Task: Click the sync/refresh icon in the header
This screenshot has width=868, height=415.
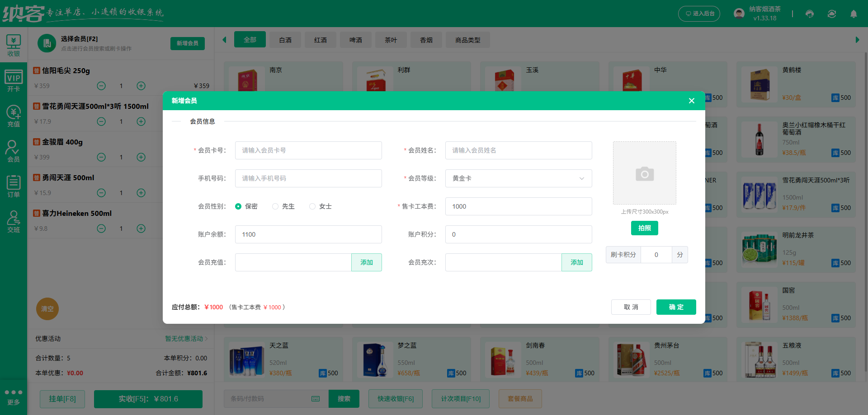Action: (832, 14)
